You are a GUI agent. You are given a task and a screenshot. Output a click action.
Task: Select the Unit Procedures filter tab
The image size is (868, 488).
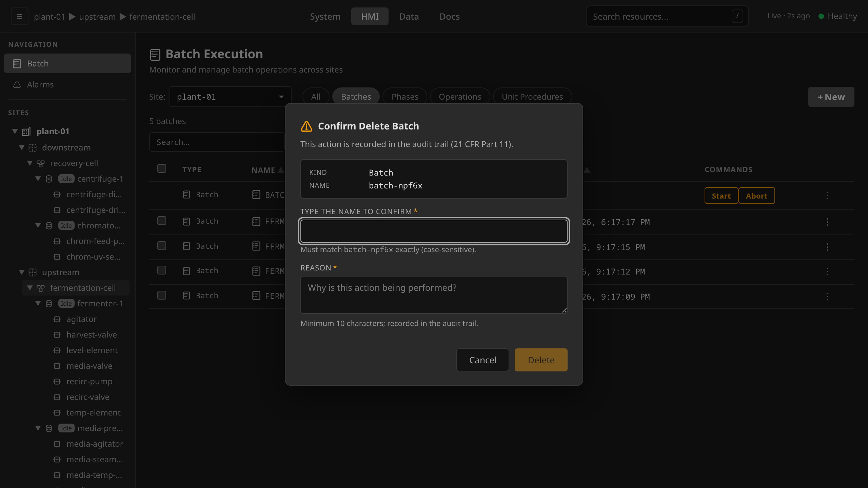tap(532, 97)
